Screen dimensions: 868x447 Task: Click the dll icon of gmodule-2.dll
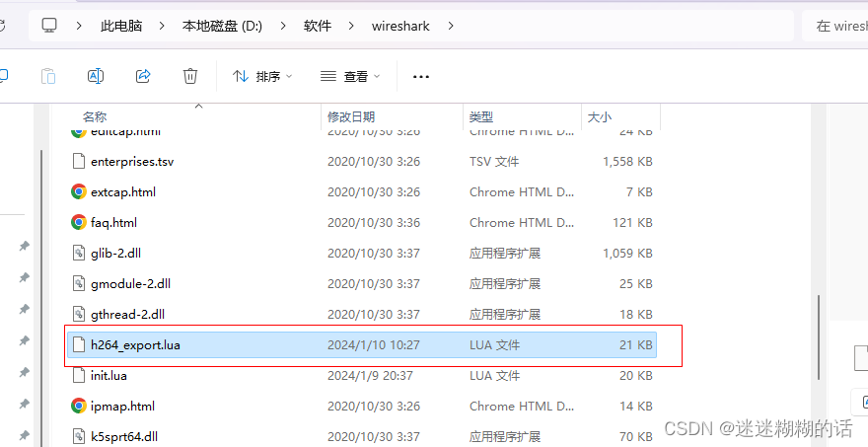(79, 284)
